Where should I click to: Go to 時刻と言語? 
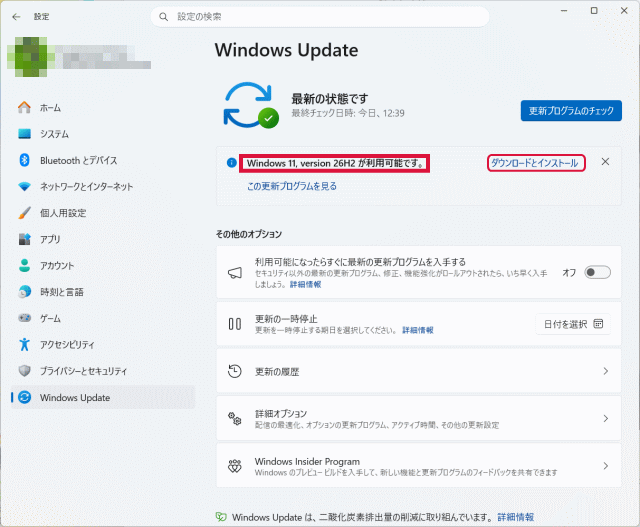tap(62, 292)
